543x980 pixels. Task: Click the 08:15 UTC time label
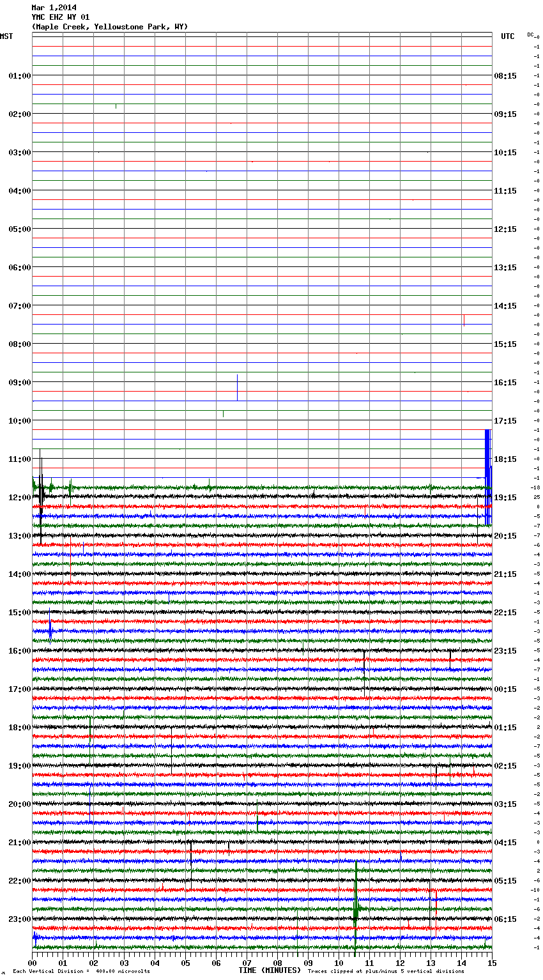pos(505,76)
